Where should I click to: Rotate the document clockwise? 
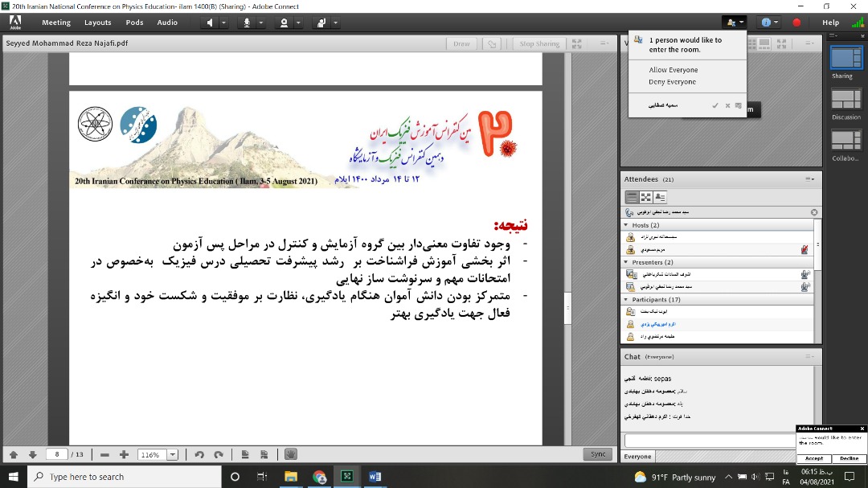pyautogui.click(x=218, y=454)
